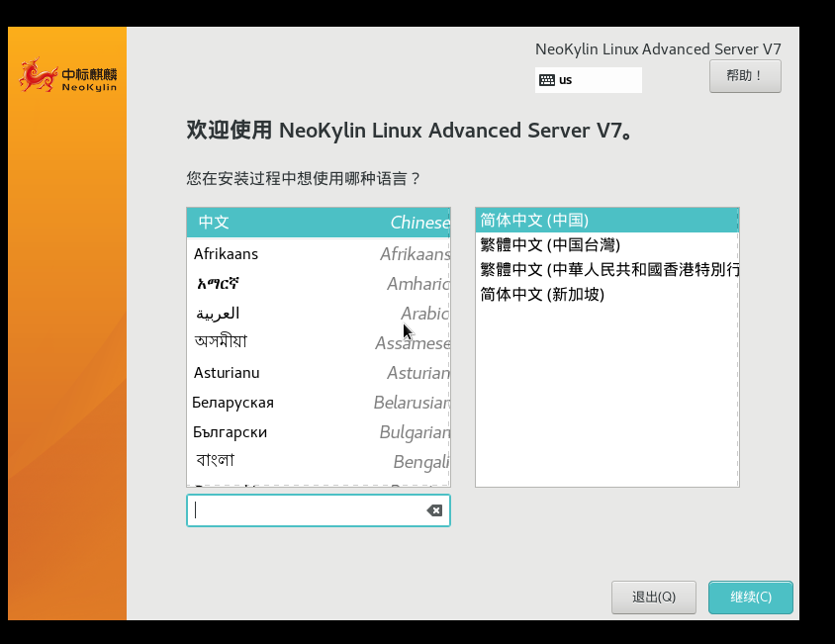Select Asturianu in the language list
This screenshot has width=835, height=644.
click(x=319, y=373)
